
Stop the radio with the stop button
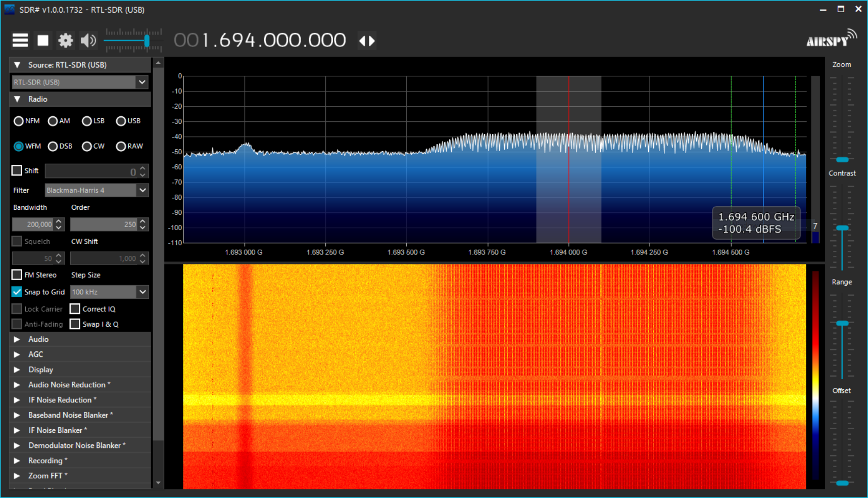click(43, 40)
